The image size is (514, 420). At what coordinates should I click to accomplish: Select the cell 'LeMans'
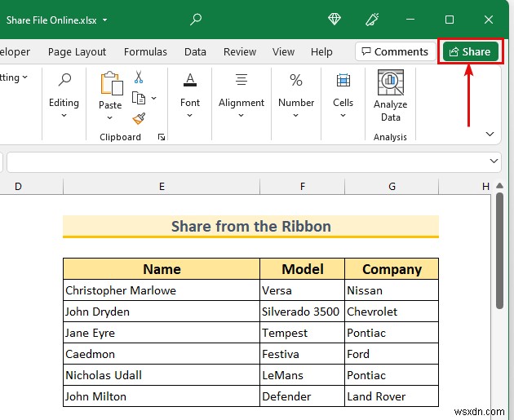[302, 375]
